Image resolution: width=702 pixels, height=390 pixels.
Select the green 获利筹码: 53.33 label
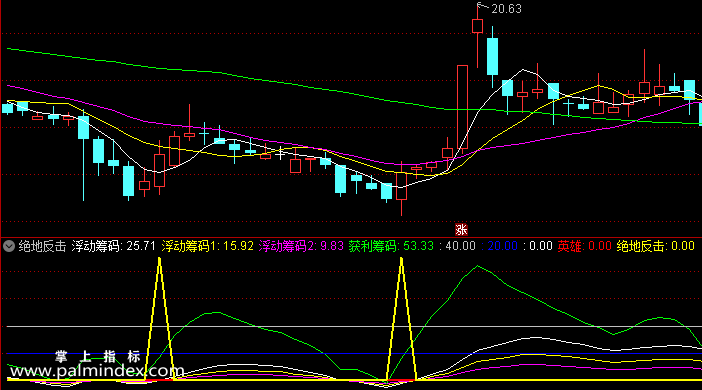(391, 246)
